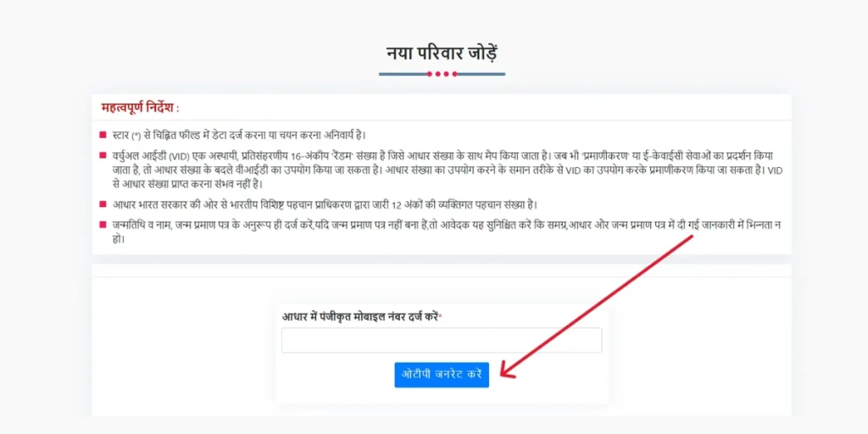The width and height of the screenshot is (868, 434).
Task: Click the नया परिवार जोड़ें page heading
Action: (x=442, y=53)
